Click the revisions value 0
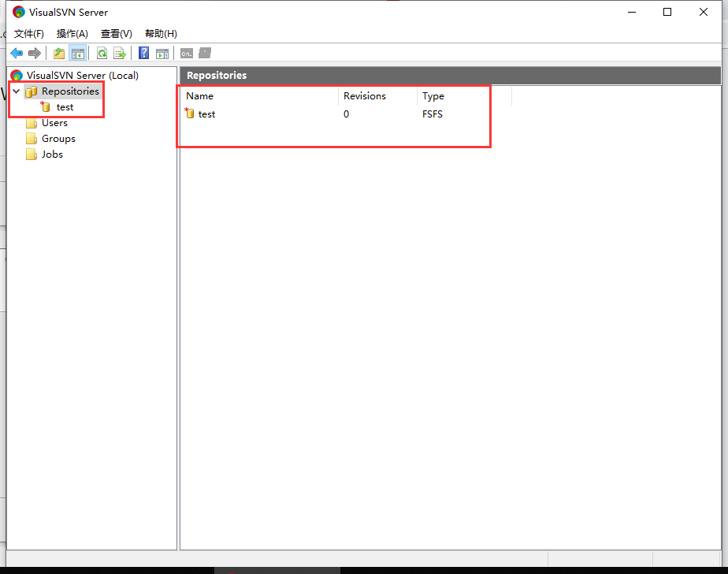The width and height of the screenshot is (728, 574). (347, 114)
